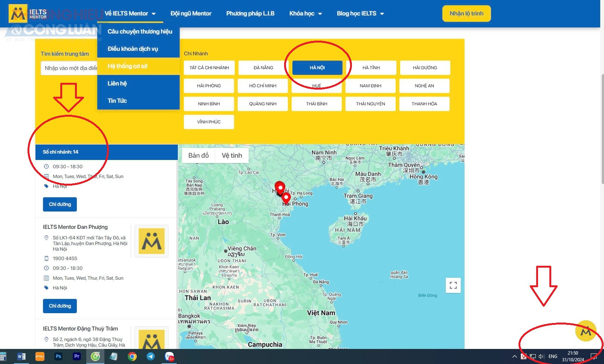Click the IELTS Mentor Đặng Thuỳ Trâm title
This screenshot has height=364, width=604.
[x=80, y=329]
